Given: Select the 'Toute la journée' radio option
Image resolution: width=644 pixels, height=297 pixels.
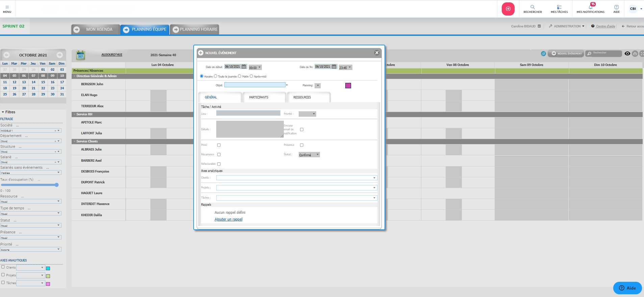Looking at the screenshot, I should pos(216,76).
